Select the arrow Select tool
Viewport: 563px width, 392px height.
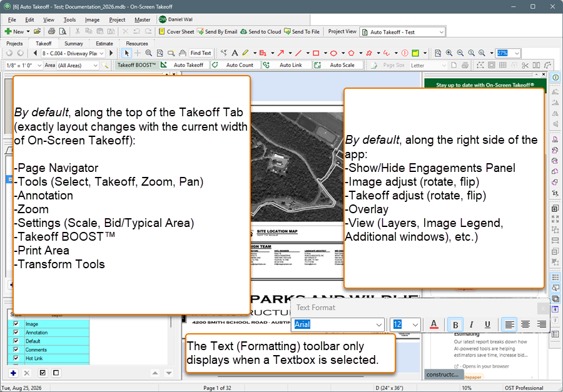pos(126,53)
